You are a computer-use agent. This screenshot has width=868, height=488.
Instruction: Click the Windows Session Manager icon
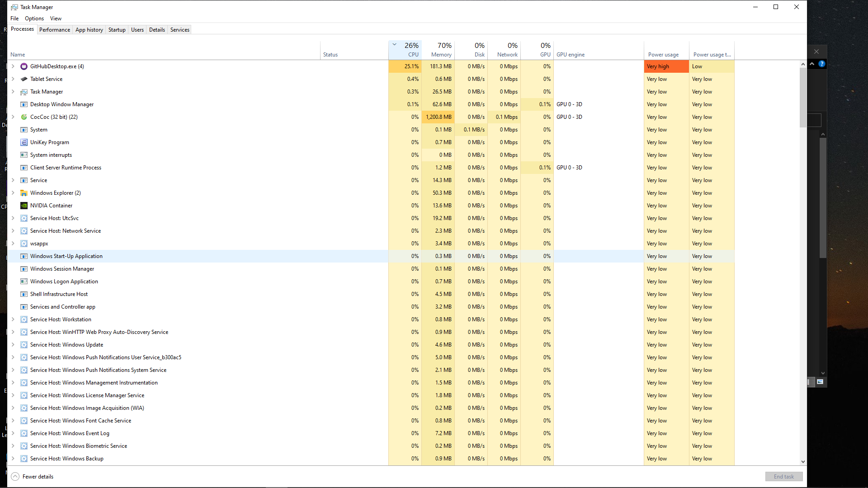click(x=24, y=269)
